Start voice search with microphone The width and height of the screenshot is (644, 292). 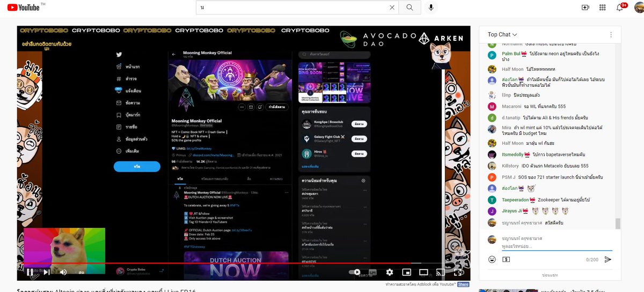pyautogui.click(x=430, y=8)
